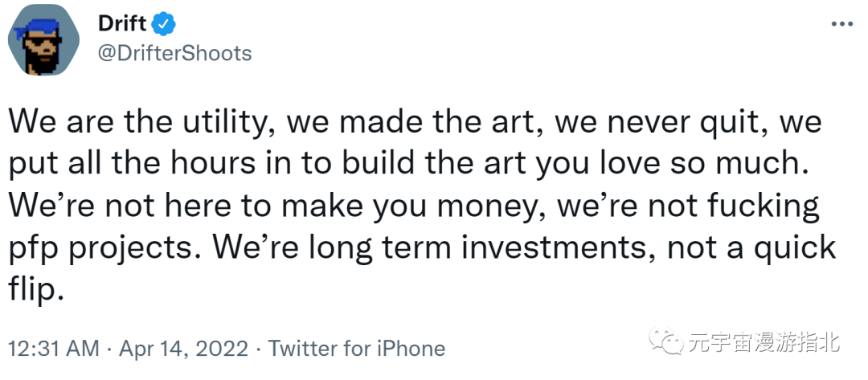Click the blue verified checkmark badge
Image resolution: width=868 pixels, height=380 pixels.
pyautogui.click(x=165, y=26)
